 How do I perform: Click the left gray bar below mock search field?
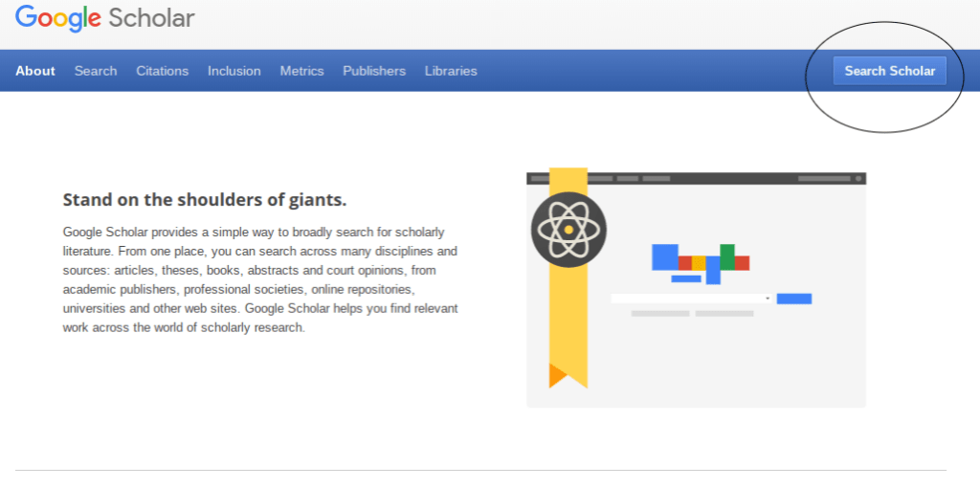660,314
